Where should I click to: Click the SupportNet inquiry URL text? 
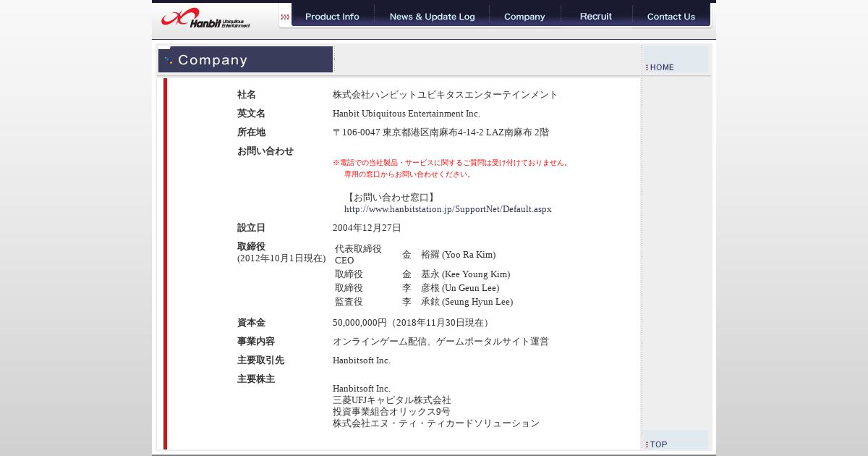tap(448, 209)
